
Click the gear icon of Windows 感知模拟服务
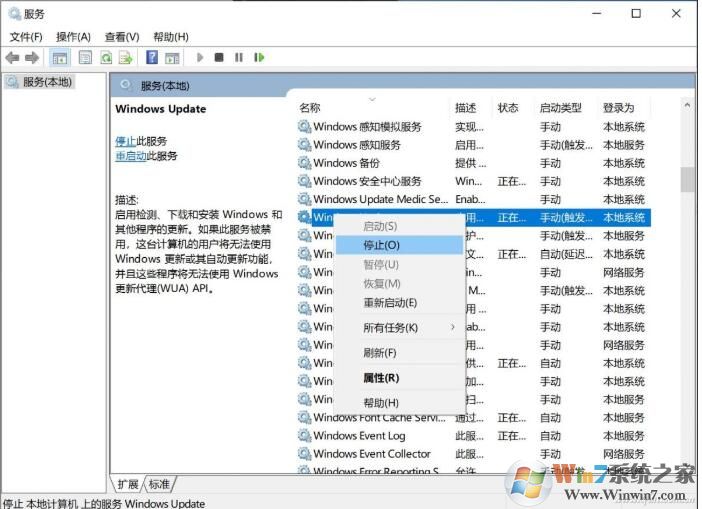coord(304,127)
